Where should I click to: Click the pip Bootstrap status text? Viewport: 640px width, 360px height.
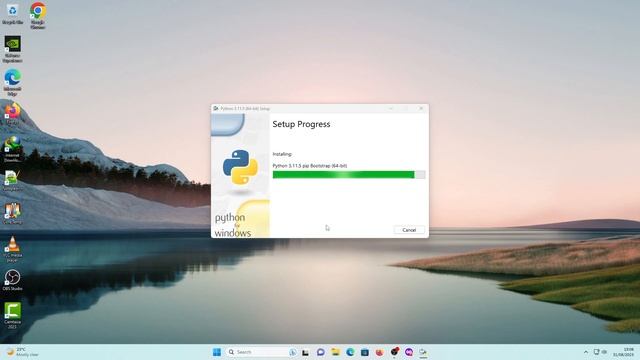pos(310,166)
